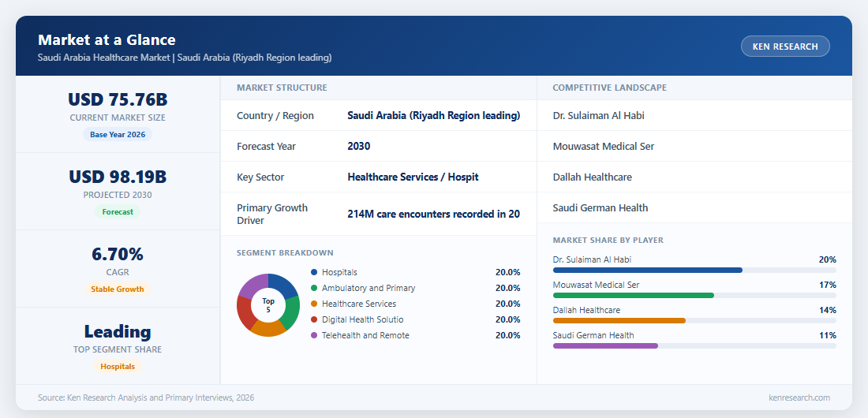Click the Hospitals 20.0% segment value

[507, 272]
